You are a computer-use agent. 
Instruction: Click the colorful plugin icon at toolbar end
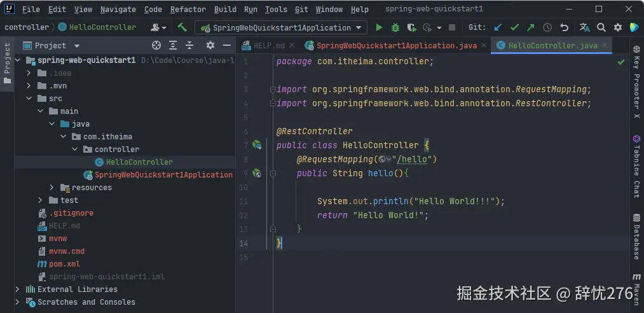point(634,27)
